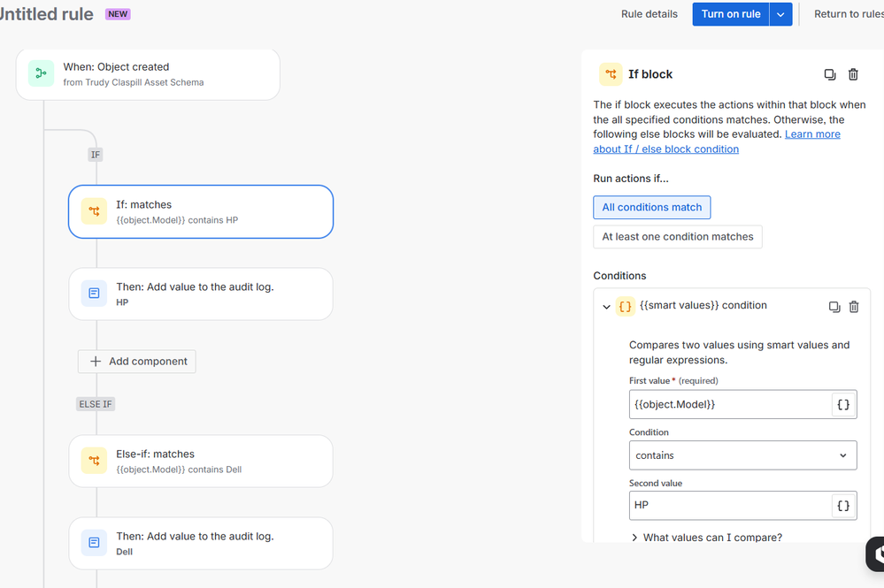Click the Else-if matches Dell branch icon

tap(94, 461)
